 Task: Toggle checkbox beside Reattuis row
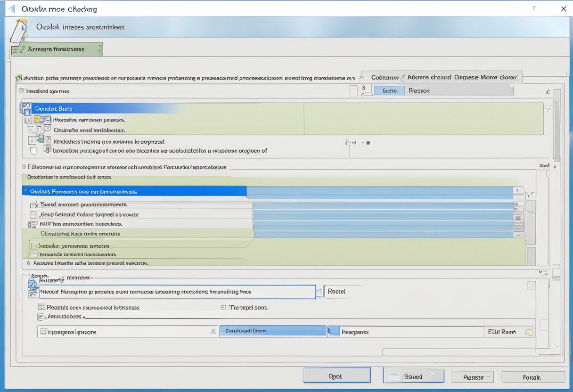click(x=41, y=307)
